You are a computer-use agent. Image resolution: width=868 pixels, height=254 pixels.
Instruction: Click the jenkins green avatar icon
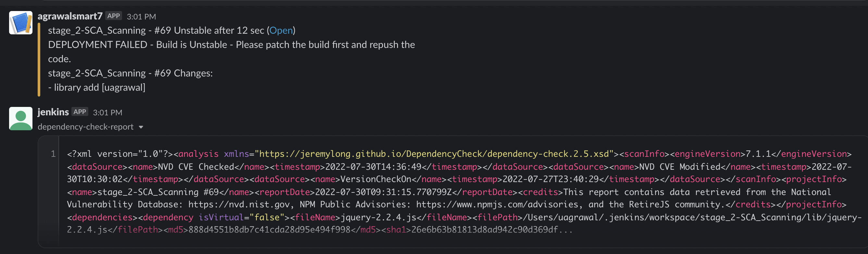(x=20, y=119)
